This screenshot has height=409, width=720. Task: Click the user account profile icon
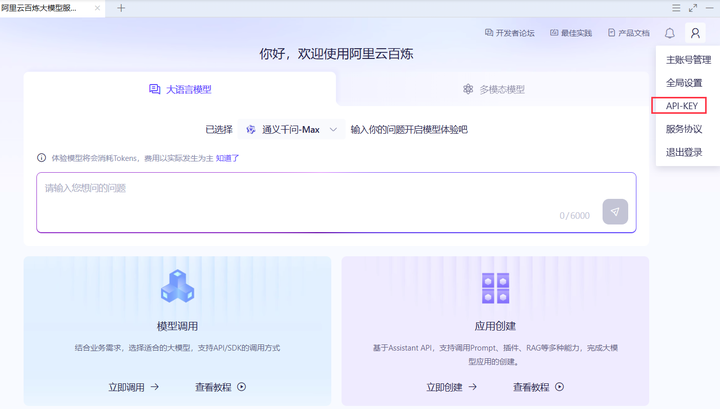(x=695, y=33)
